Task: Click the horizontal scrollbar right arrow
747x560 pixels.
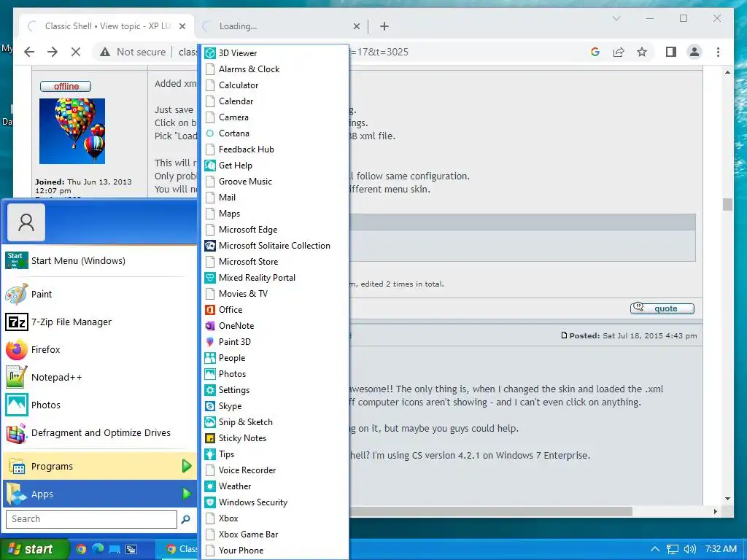Action: click(x=715, y=511)
